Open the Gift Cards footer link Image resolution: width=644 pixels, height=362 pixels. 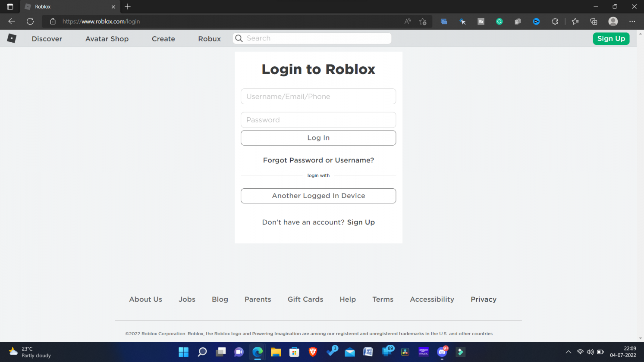point(305,299)
